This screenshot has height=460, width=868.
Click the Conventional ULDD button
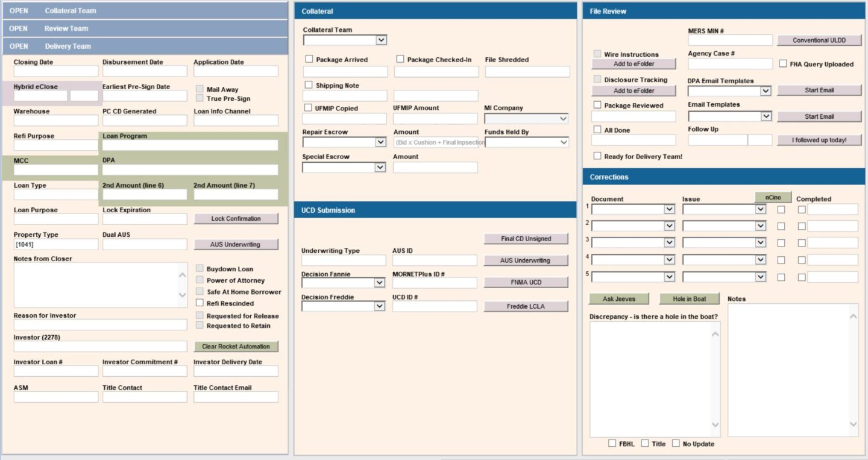[x=819, y=40]
